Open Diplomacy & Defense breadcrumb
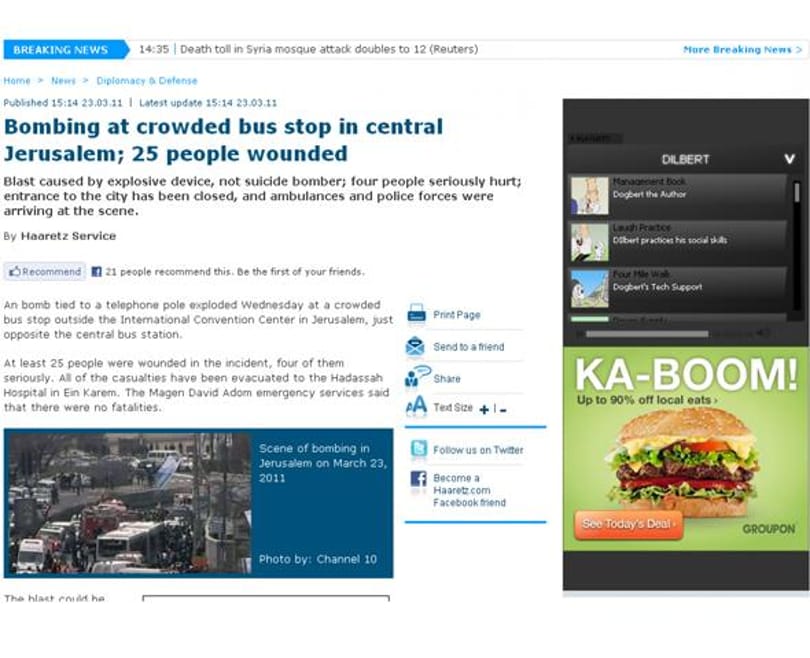The width and height of the screenshot is (810, 658). (x=147, y=81)
